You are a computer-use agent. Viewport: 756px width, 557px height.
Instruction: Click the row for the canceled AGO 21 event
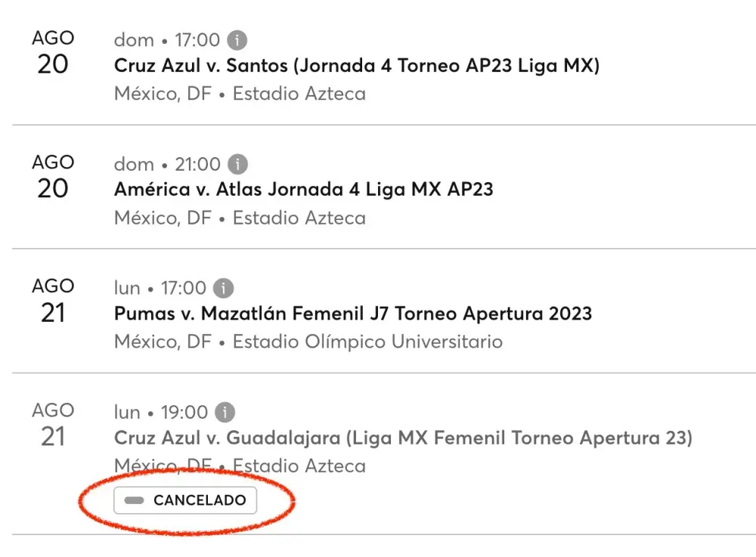pos(378,453)
